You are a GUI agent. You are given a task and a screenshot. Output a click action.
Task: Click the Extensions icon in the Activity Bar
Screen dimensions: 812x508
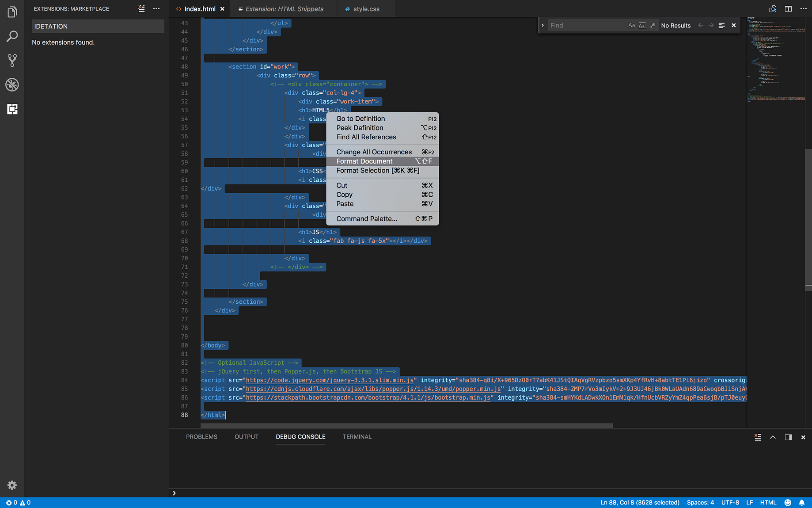(12, 109)
